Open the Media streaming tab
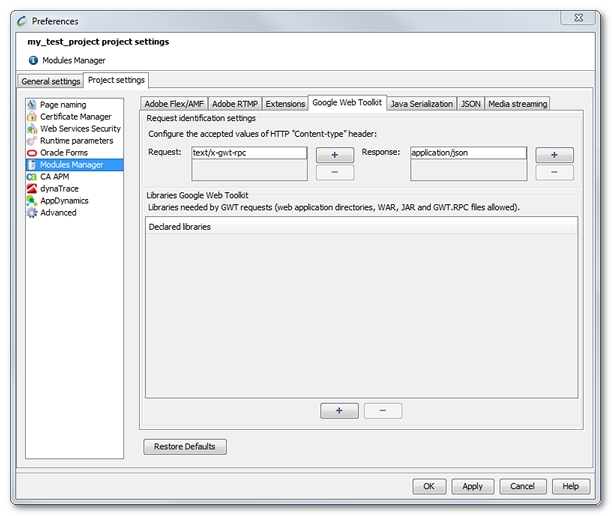This screenshot has width=612, height=516. (517, 104)
